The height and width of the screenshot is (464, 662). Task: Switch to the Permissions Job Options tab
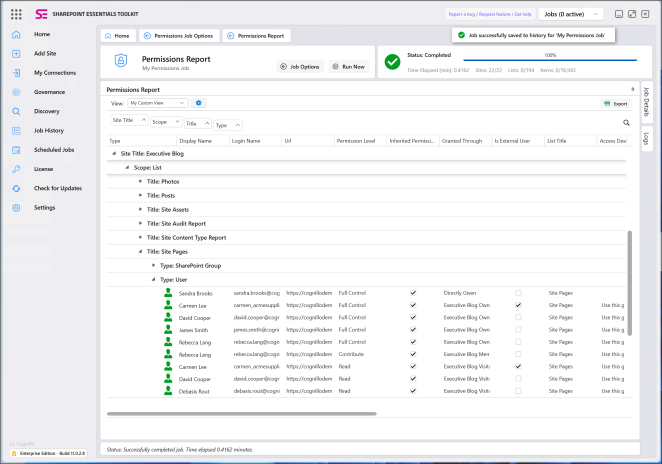pyautogui.click(x=179, y=36)
